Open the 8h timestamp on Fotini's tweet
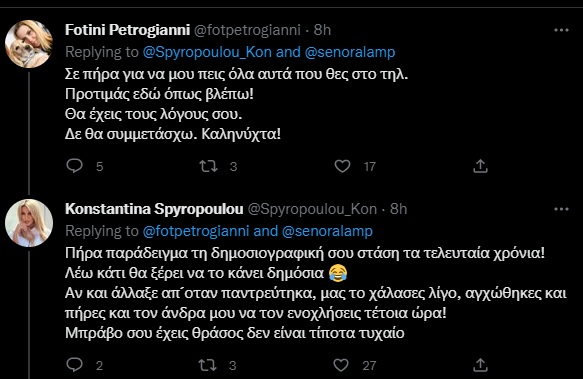This screenshot has height=379, width=583. [322, 30]
